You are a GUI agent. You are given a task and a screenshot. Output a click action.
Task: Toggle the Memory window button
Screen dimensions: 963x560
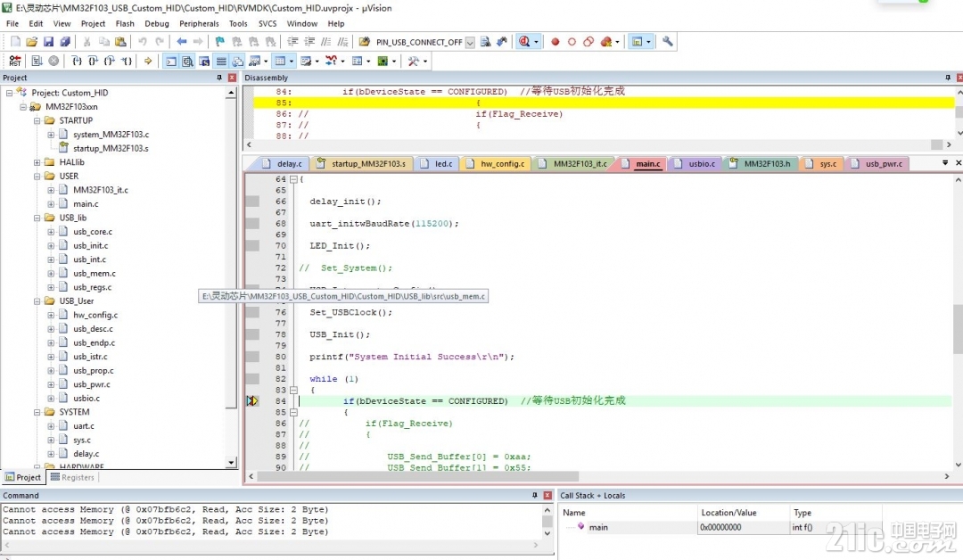click(x=280, y=61)
